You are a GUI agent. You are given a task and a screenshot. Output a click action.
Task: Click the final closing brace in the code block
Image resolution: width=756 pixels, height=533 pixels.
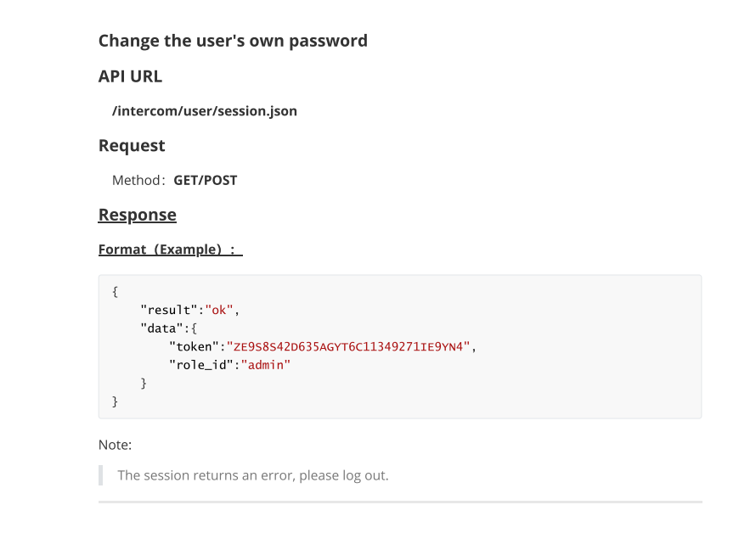click(x=115, y=401)
